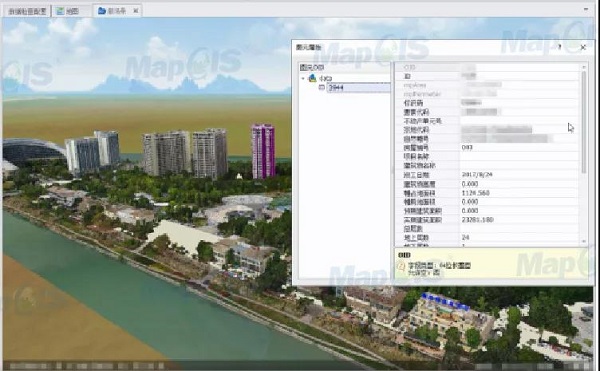Collapse the layer node in the feature tree
Screen dimensions: 600x371
coord(303,78)
